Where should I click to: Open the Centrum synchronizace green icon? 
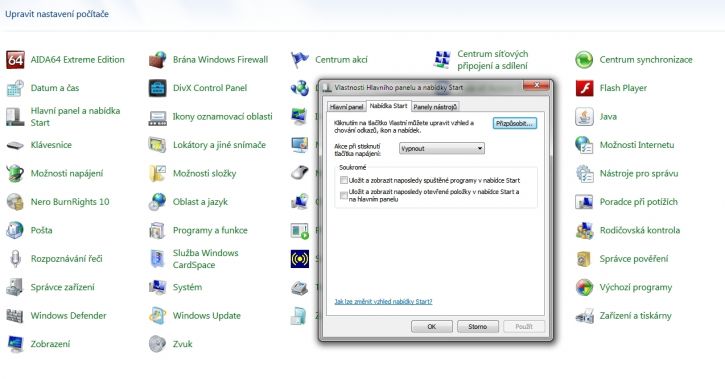(584, 60)
